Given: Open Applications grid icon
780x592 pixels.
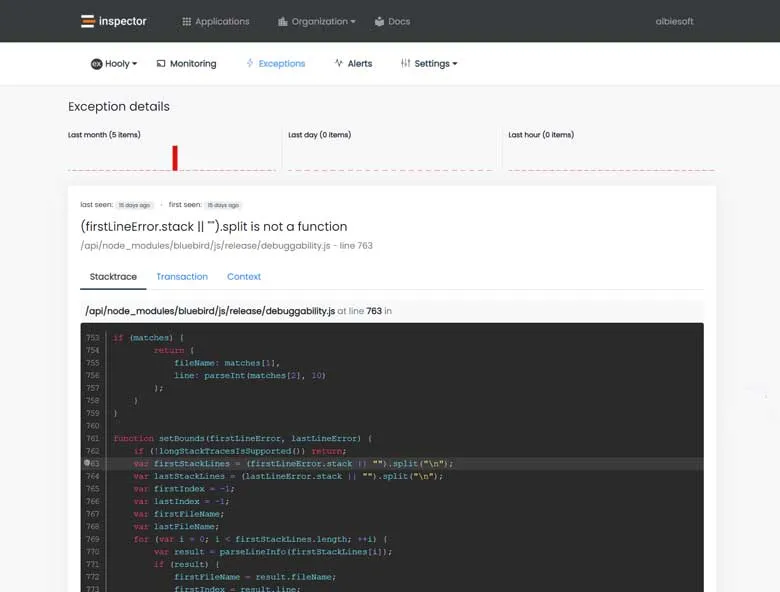Looking at the screenshot, I should click(187, 21).
